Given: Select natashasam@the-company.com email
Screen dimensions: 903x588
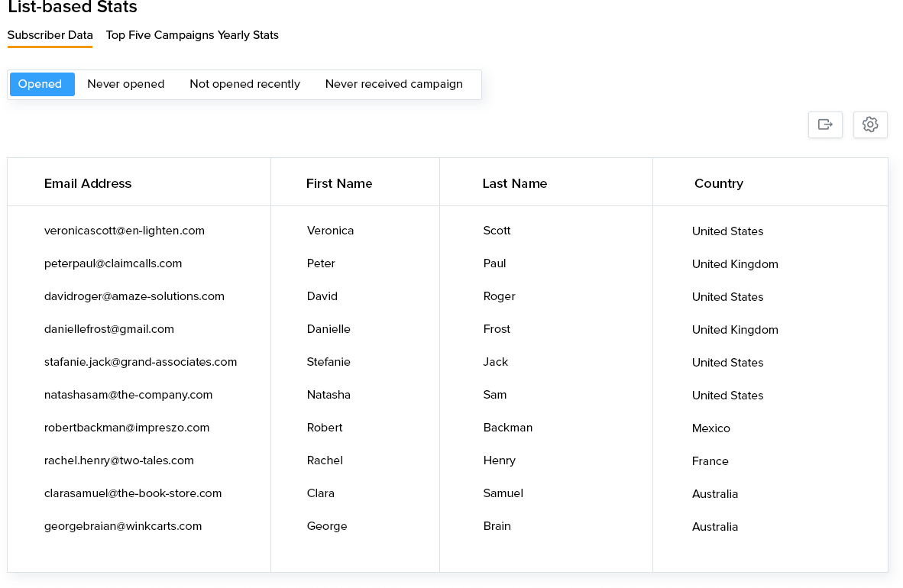Looking at the screenshot, I should pos(128,395).
